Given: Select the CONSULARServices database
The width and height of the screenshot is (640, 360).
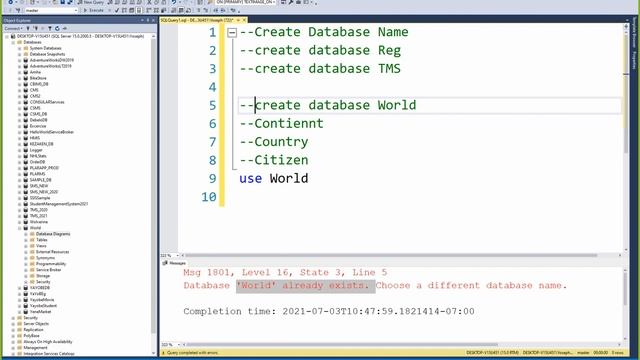Looking at the screenshot, I should (x=47, y=102).
